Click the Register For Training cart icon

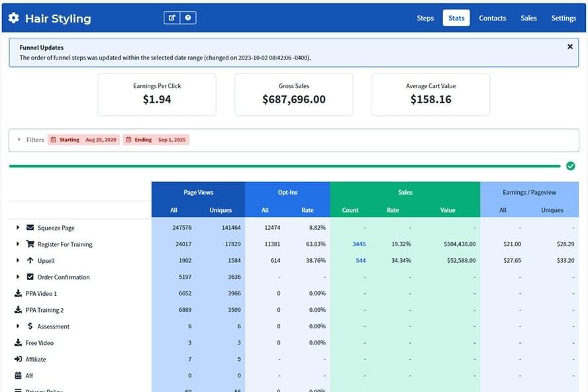tap(30, 244)
